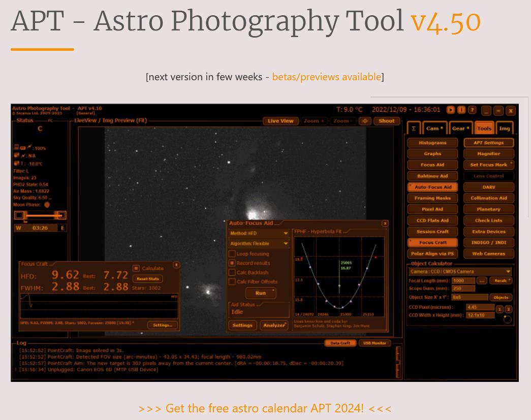531x420 pixels.
Task: Open the betas/previews available link
Action: (326, 77)
